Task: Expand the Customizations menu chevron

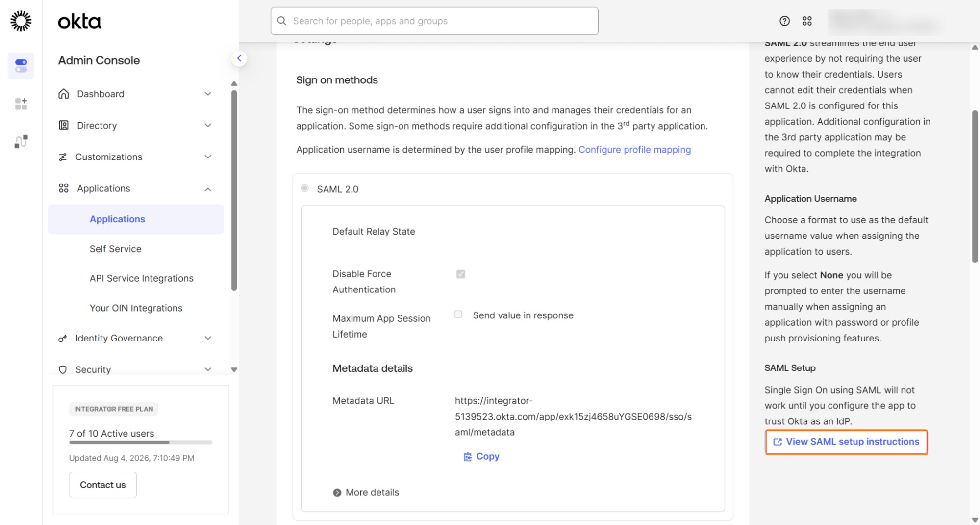Action: coord(208,157)
